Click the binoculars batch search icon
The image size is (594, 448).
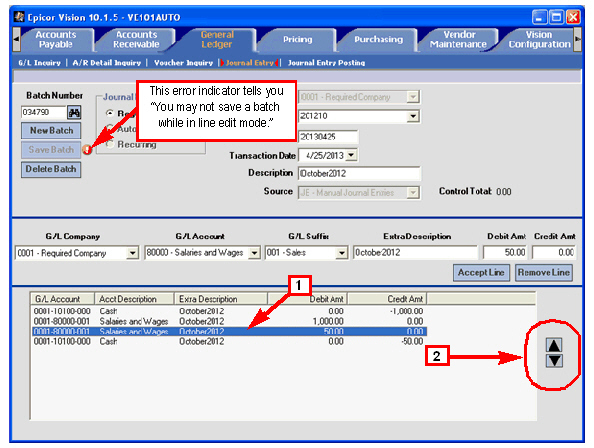74,112
